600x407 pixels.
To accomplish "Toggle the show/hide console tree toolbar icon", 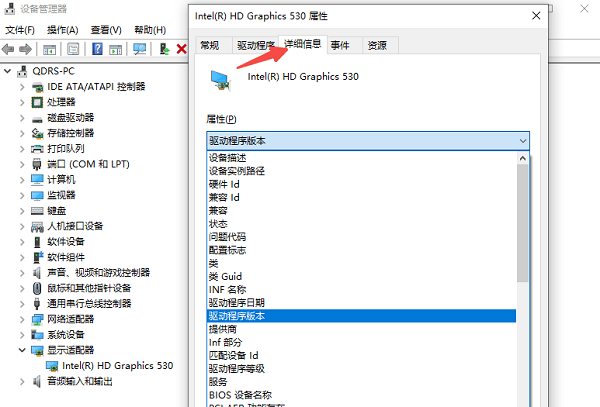I will (49, 49).
